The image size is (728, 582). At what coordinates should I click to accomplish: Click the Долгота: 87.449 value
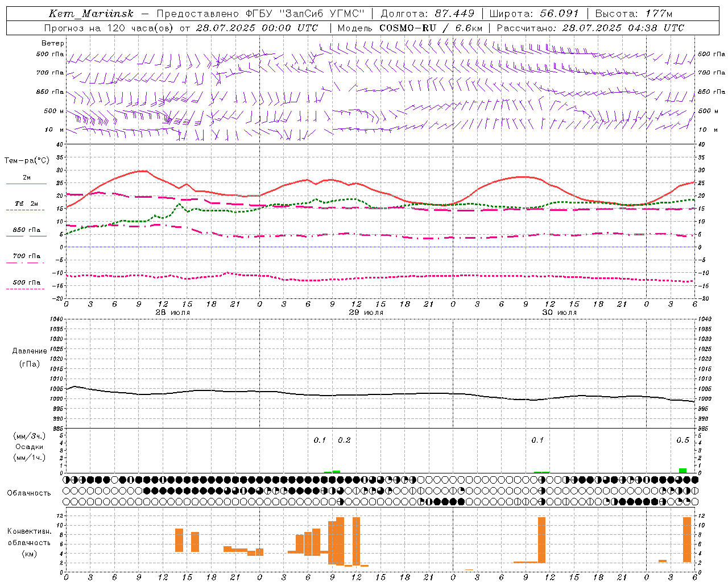pyautogui.click(x=427, y=14)
